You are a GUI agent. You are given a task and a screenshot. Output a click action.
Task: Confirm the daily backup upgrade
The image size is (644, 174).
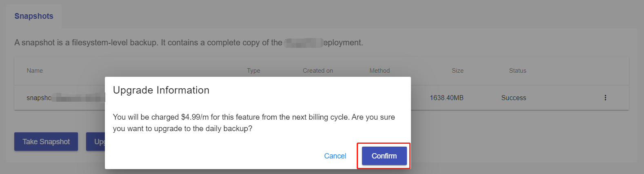pos(384,156)
